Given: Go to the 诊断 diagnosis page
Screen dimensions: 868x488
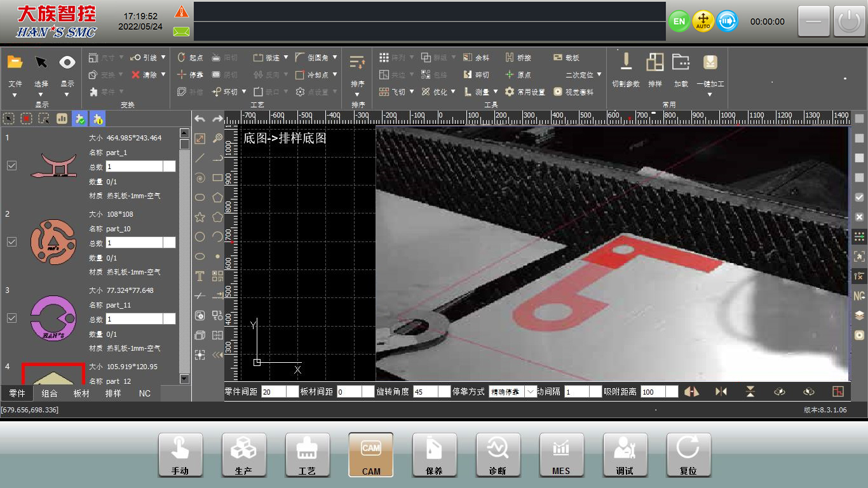Looking at the screenshot, I should tap(498, 454).
